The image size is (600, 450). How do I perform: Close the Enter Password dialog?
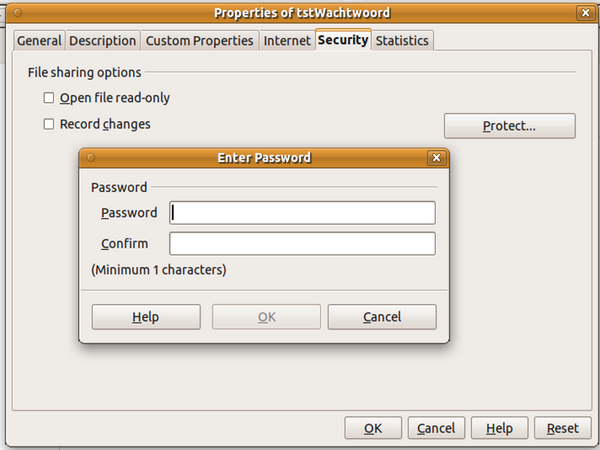coord(436,158)
